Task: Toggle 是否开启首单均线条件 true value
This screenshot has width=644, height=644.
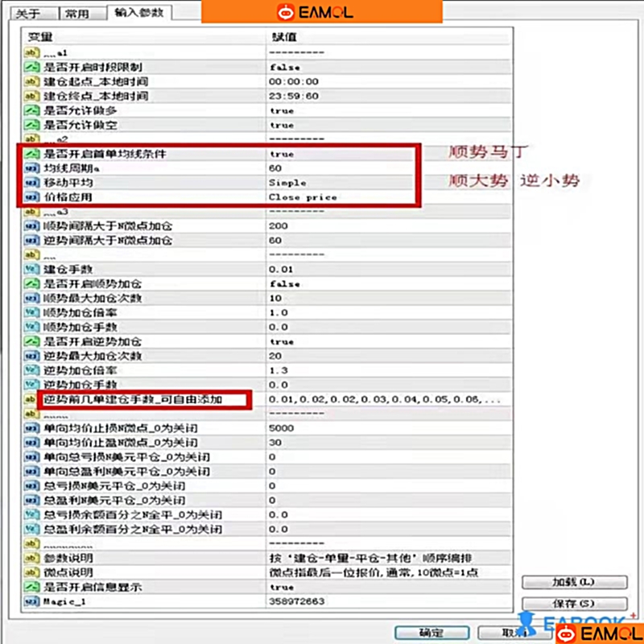Action: click(282, 154)
